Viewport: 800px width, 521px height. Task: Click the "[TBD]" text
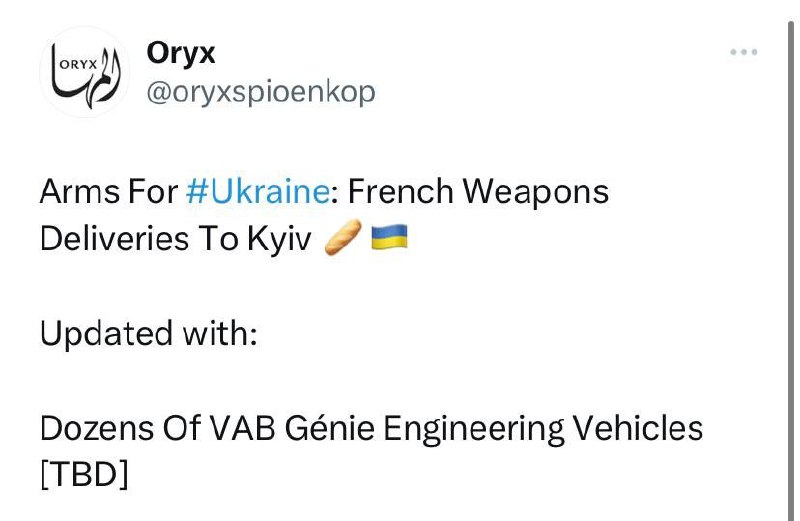(x=84, y=475)
